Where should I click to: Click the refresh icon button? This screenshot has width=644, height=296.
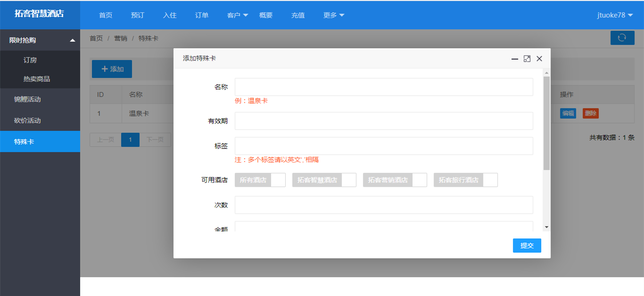pos(622,38)
